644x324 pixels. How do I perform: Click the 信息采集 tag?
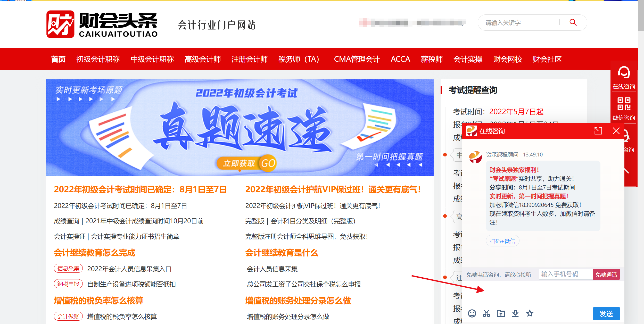[68, 268]
